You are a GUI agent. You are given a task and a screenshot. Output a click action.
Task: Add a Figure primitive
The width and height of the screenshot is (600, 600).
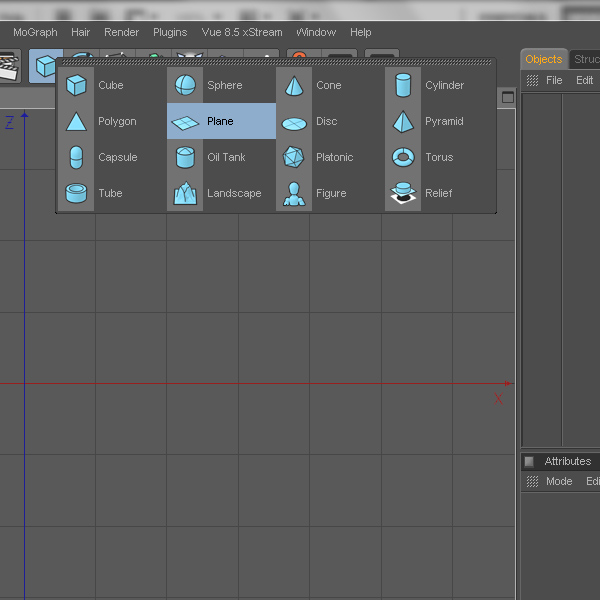[330, 193]
